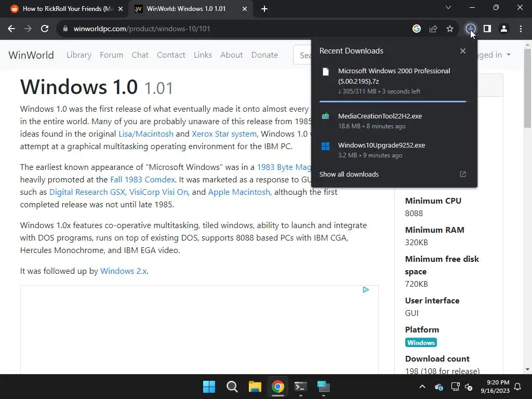Open a new browser tab
Image resolution: width=532 pixels, height=399 pixels.
[x=264, y=9]
